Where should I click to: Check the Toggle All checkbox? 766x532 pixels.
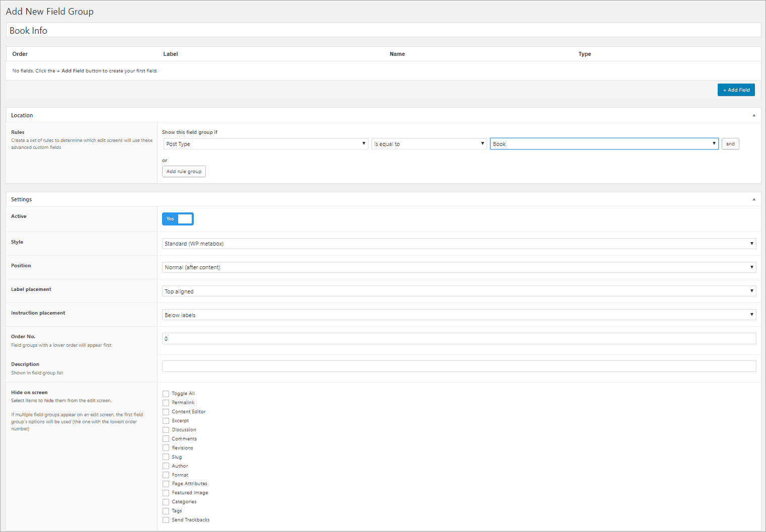click(166, 394)
